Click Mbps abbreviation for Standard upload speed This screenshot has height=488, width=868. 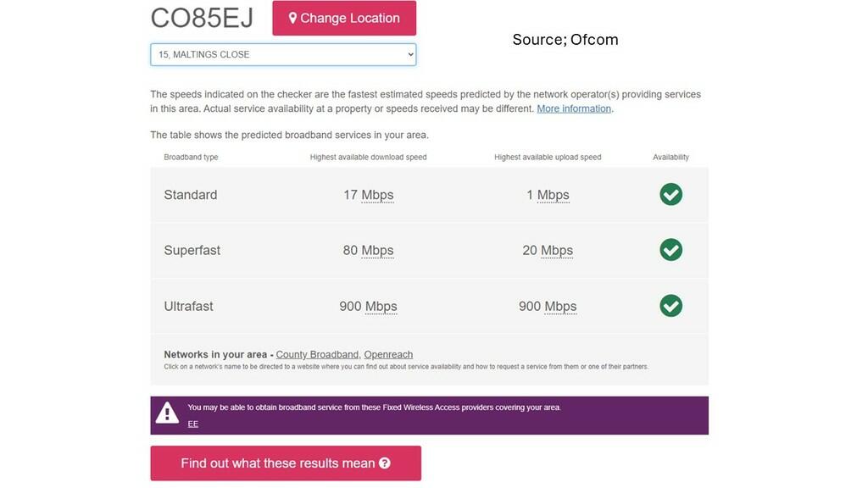[x=553, y=195]
